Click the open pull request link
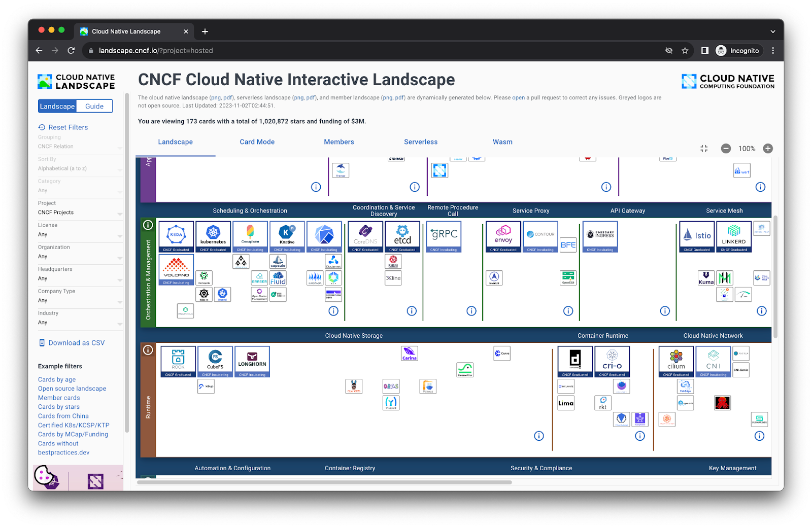This screenshot has width=812, height=528. 518,97
